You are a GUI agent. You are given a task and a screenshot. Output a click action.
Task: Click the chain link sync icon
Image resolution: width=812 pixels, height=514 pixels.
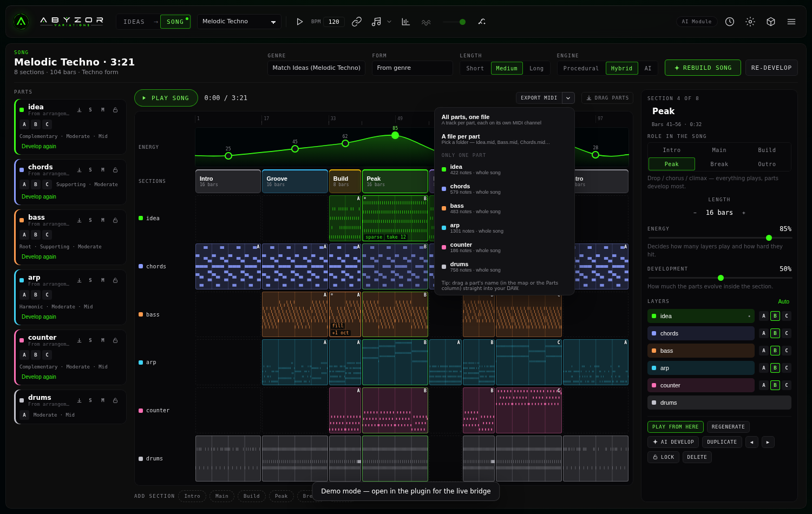point(357,22)
